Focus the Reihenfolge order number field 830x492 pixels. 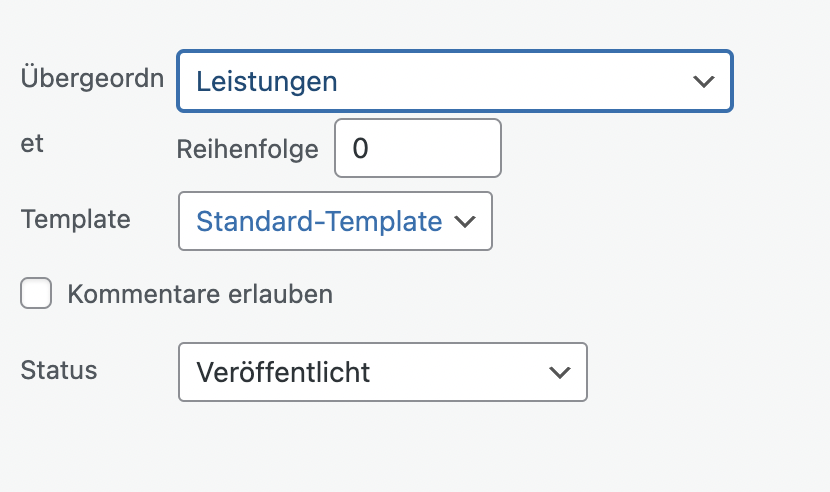(x=418, y=148)
